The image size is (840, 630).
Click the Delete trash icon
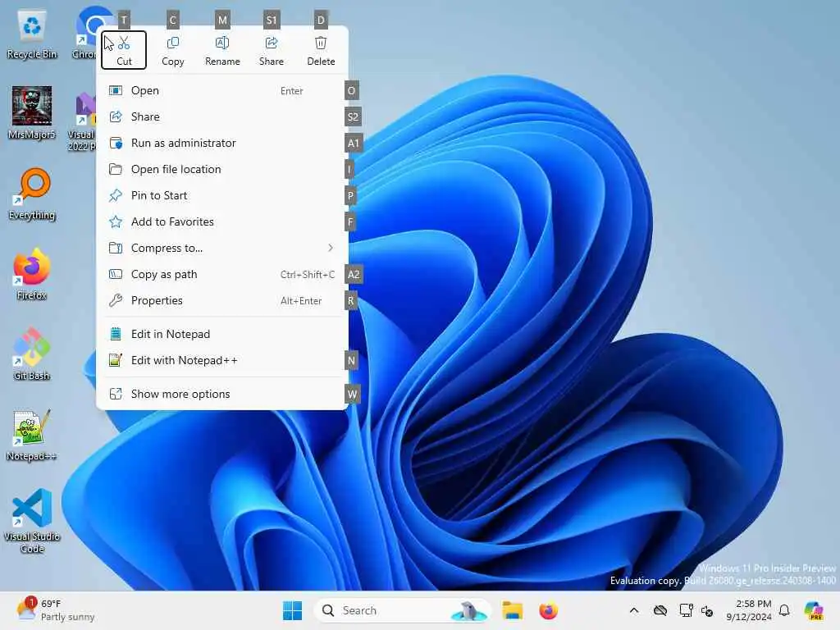[x=321, y=43]
